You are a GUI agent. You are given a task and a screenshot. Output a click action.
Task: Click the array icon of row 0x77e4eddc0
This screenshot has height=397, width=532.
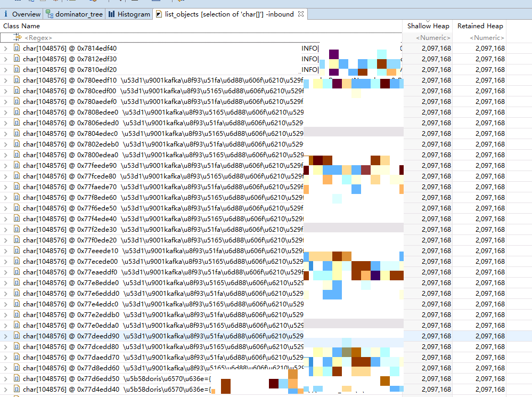(17, 304)
